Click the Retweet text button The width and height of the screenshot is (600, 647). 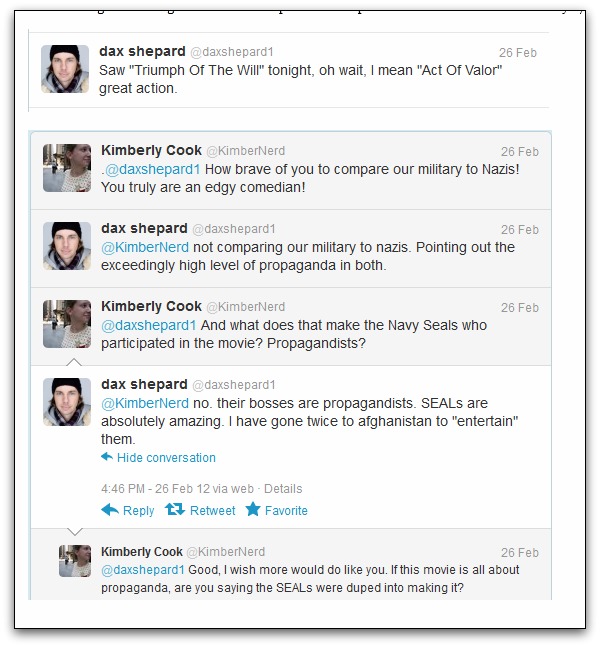click(x=213, y=510)
